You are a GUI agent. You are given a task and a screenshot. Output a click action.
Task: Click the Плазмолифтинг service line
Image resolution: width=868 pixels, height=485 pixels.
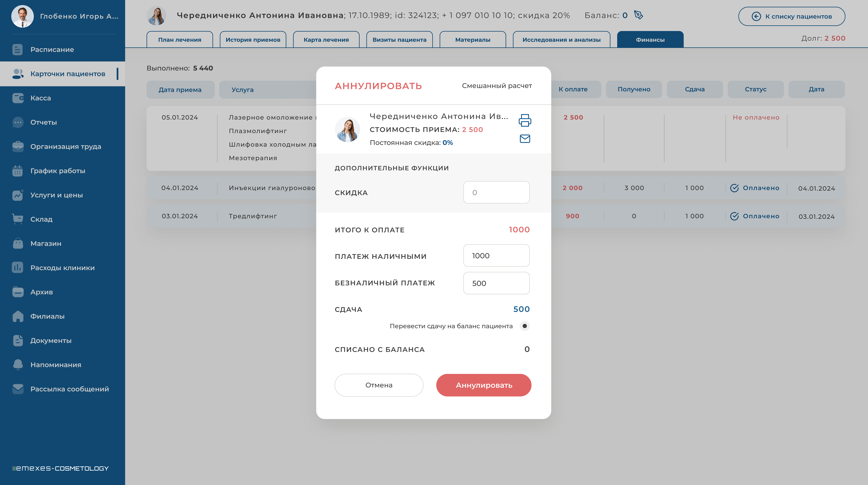pos(258,131)
